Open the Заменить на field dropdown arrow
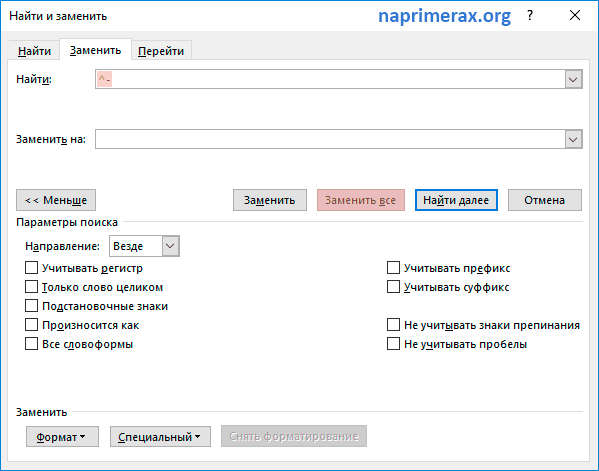The width and height of the screenshot is (599, 471). 573,139
